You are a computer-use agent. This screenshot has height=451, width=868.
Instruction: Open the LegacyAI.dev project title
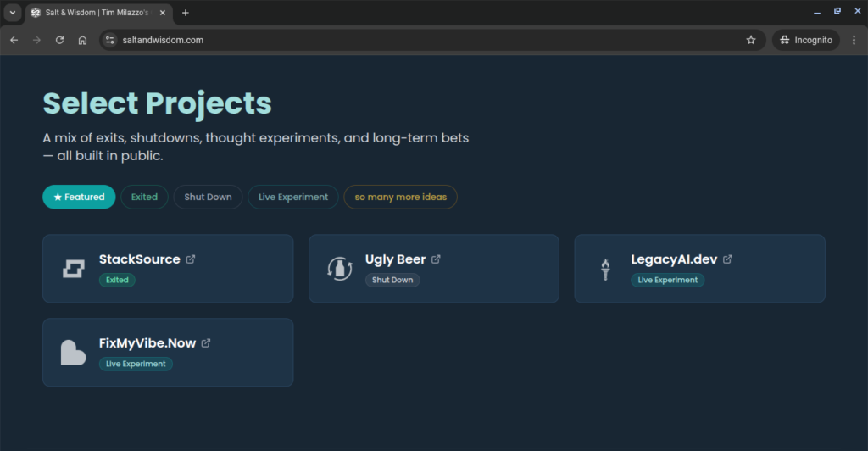[674, 259]
